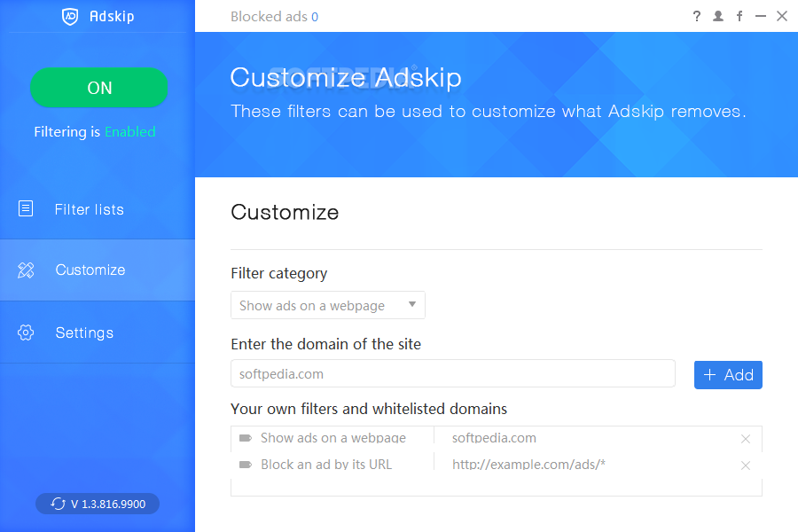Image resolution: width=798 pixels, height=532 pixels.
Task: Open the user account icon
Action: click(x=718, y=16)
